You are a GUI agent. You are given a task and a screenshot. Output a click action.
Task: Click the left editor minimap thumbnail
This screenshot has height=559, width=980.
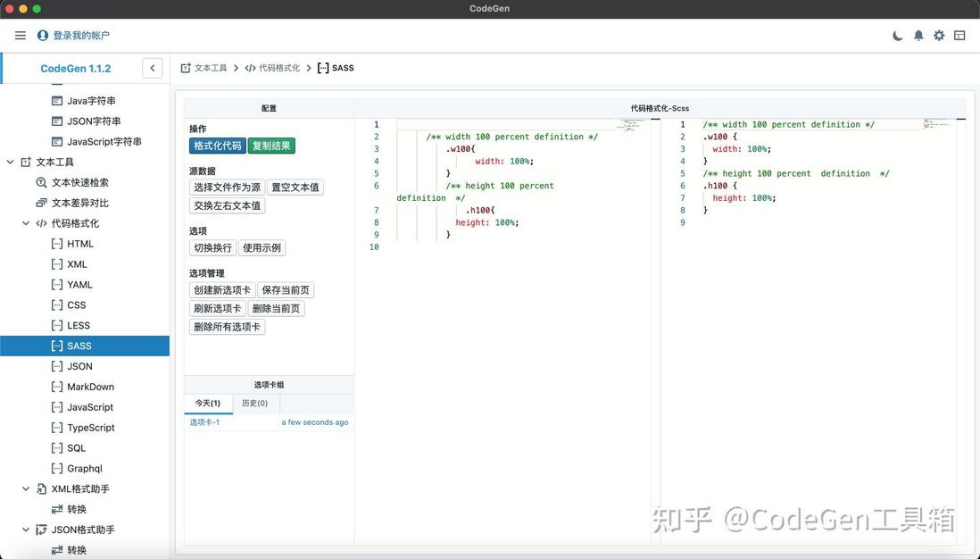(633, 125)
